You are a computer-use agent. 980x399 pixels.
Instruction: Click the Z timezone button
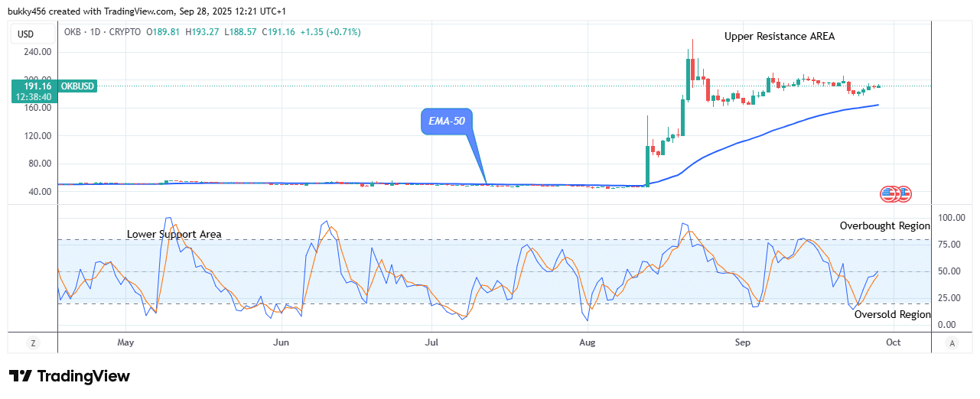coord(32,343)
